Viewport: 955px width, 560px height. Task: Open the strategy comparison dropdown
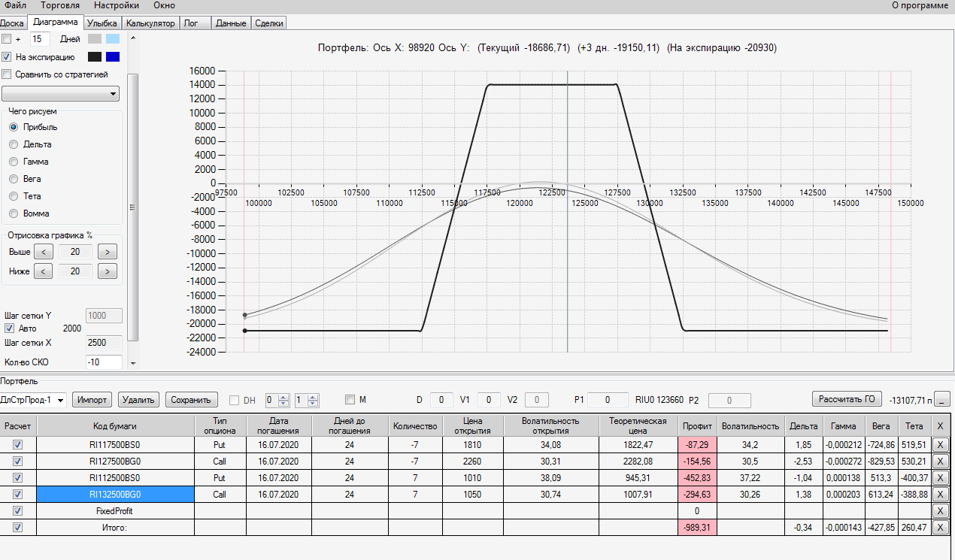tap(61, 93)
